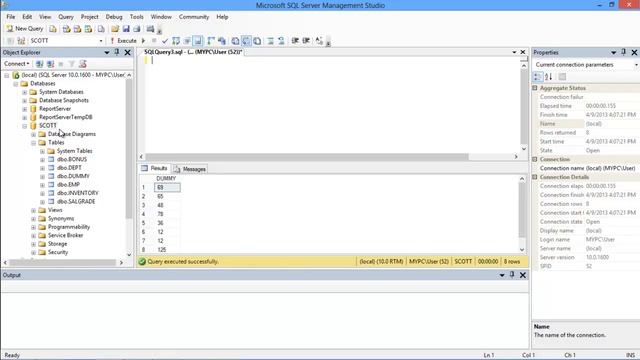This screenshot has width=640, height=360.
Task: Click the Increase Indent icon
Action: [x=306, y=41]
